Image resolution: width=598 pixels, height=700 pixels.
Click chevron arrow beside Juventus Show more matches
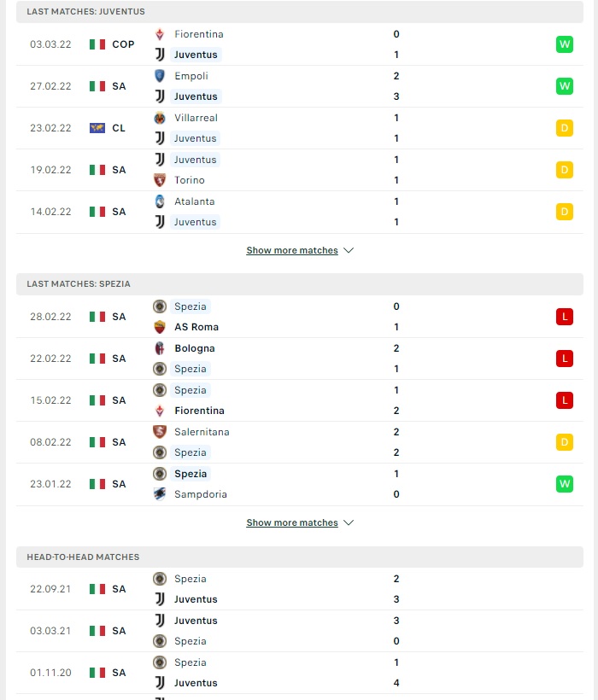349,250
